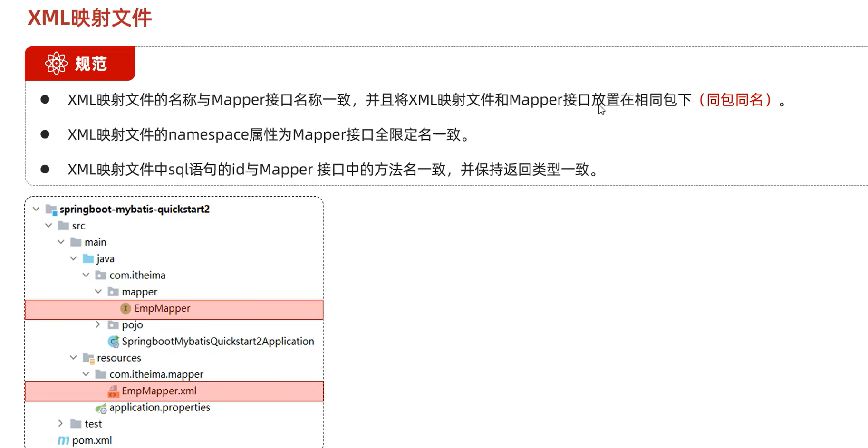Collapse the springboot-mybatis-quickstart2 node
Screen dimensions: 868x448
[36, 209]
